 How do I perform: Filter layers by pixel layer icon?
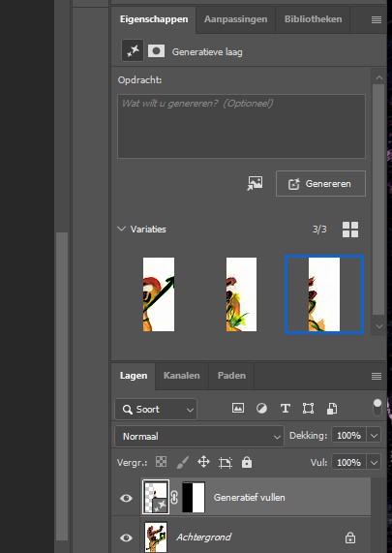click(x=238, y=409)
